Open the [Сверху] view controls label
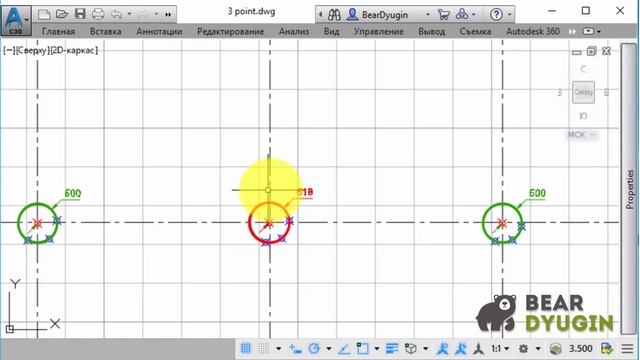640x360 pixels. (32, 51)
